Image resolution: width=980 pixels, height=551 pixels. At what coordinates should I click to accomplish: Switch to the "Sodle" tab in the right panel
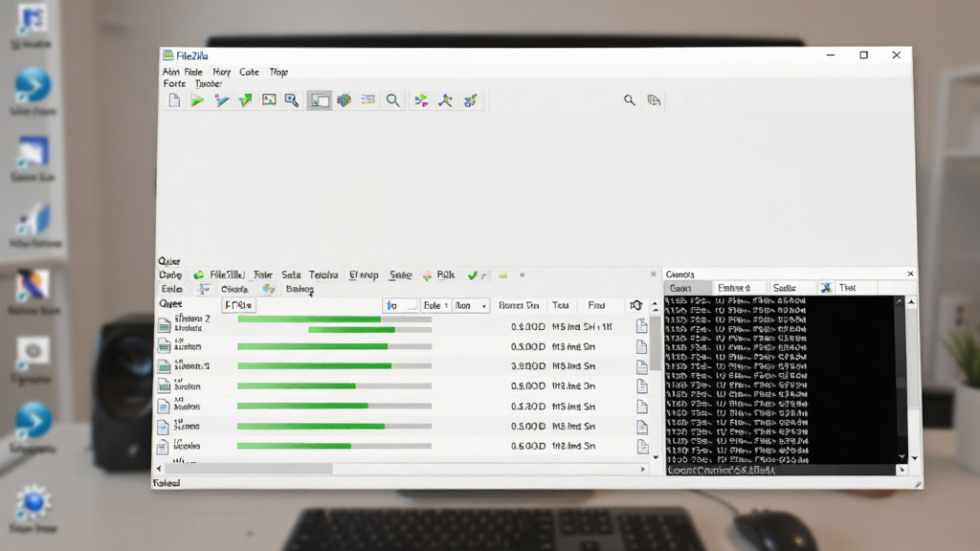point(792,288)
